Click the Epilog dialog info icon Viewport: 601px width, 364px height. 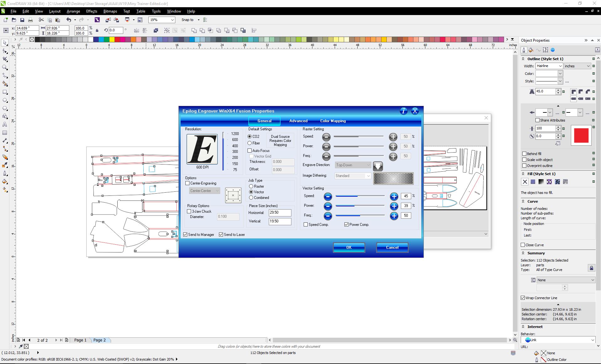click(x=404, y=111)
